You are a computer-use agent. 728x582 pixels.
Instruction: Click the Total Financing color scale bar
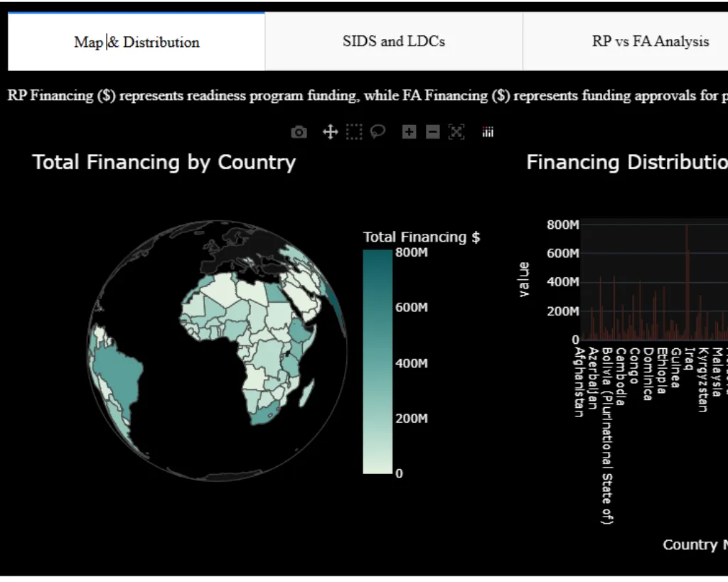coord(377,362)
